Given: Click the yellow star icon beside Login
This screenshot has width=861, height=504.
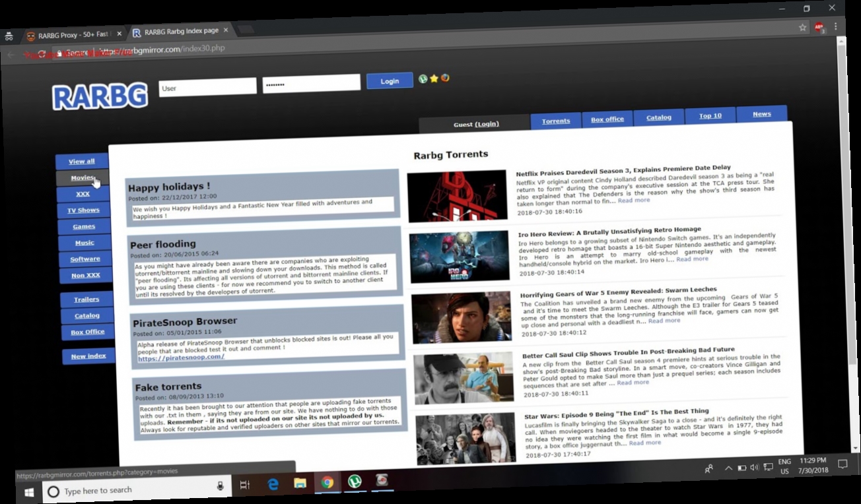Looking at the screenshot, I should point(434,79).
